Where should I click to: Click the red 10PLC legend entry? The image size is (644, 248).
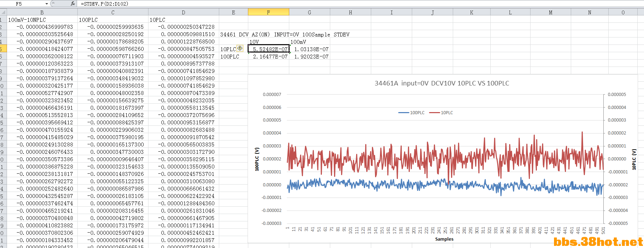pyautogui.click(x=441, y=112)
